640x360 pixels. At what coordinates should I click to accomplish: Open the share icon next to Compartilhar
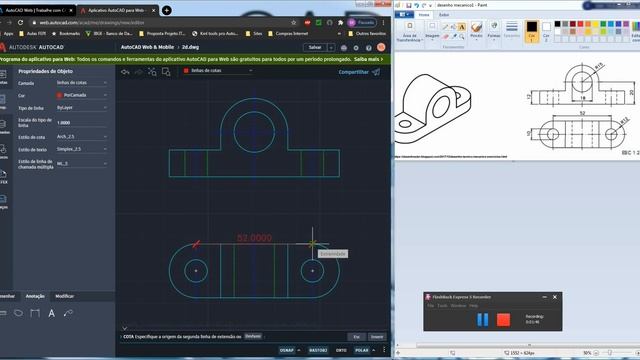(x=376, y=72)
